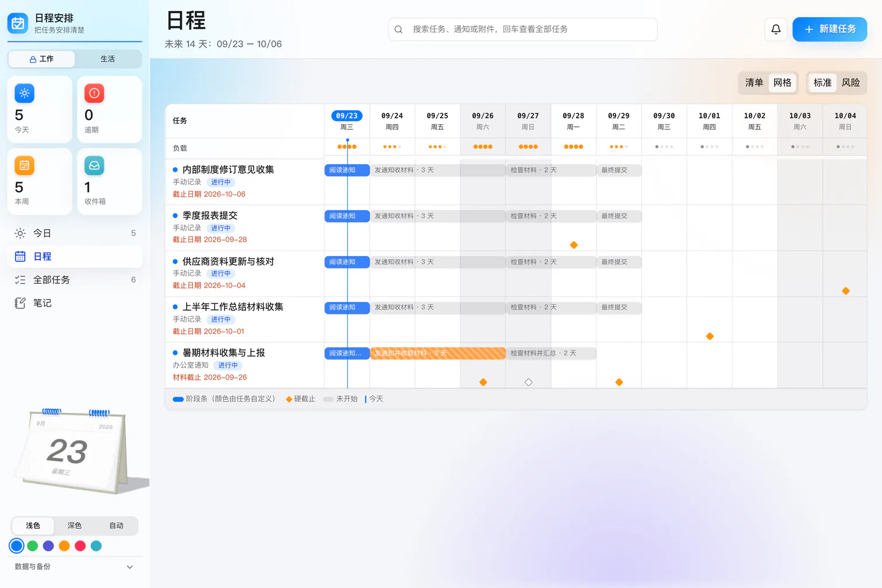Select the 自动 theme mode
The height and width of the screenshot is (588, 882).
[117, 525]
